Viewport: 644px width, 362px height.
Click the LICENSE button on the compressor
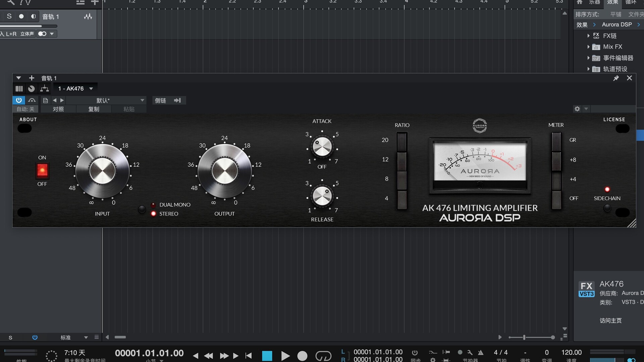(623, 128)
